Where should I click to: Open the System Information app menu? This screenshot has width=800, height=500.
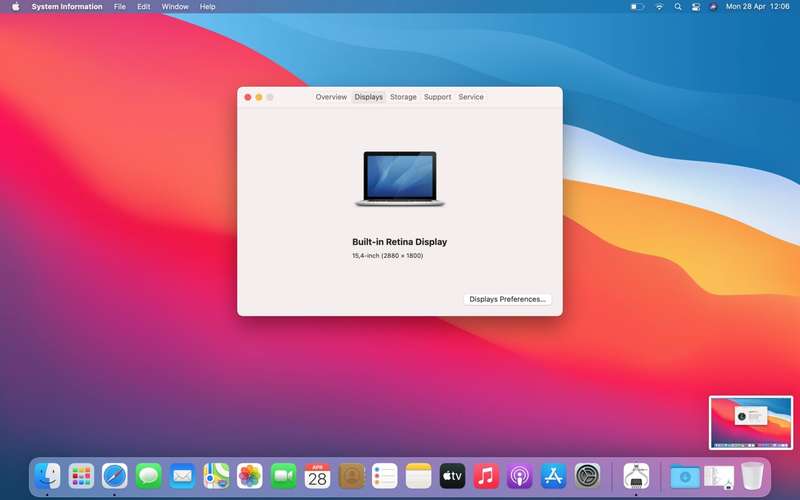click(x=67, y=7)
